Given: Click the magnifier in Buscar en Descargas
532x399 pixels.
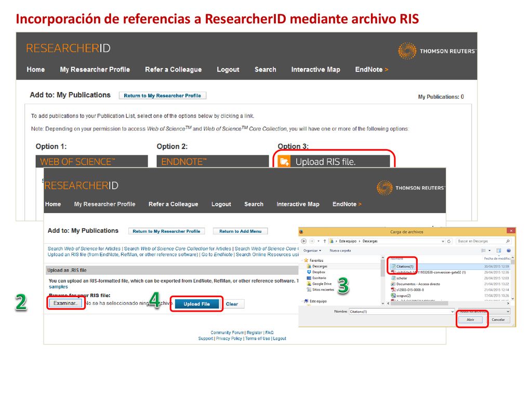Looking at the screenshot, I should [x=508, y=241].
